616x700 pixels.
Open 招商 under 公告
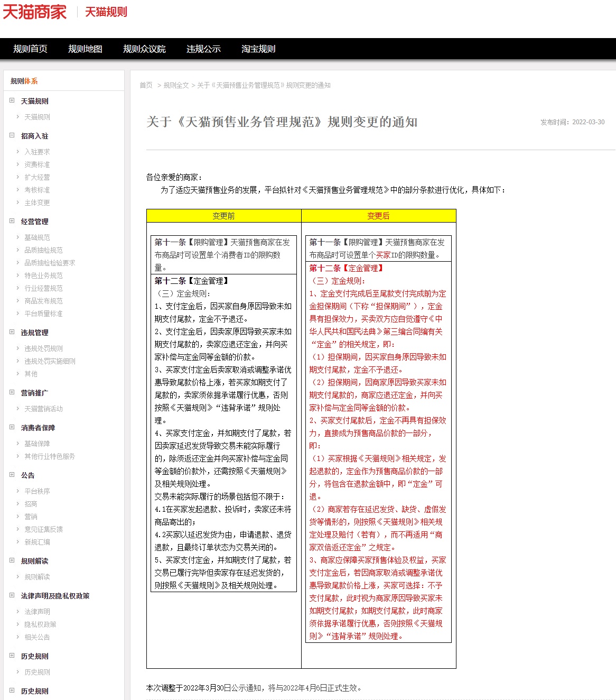point(31,504)
